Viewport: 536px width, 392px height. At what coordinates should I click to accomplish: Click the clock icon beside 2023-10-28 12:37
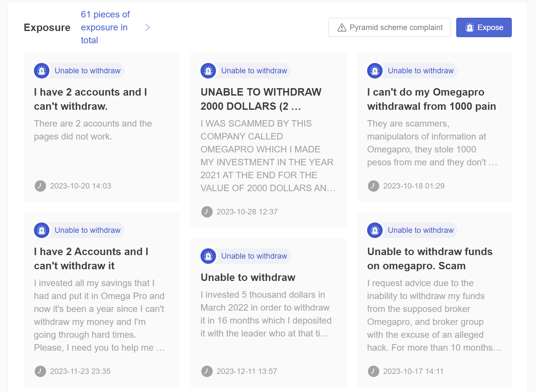(207, 212)
